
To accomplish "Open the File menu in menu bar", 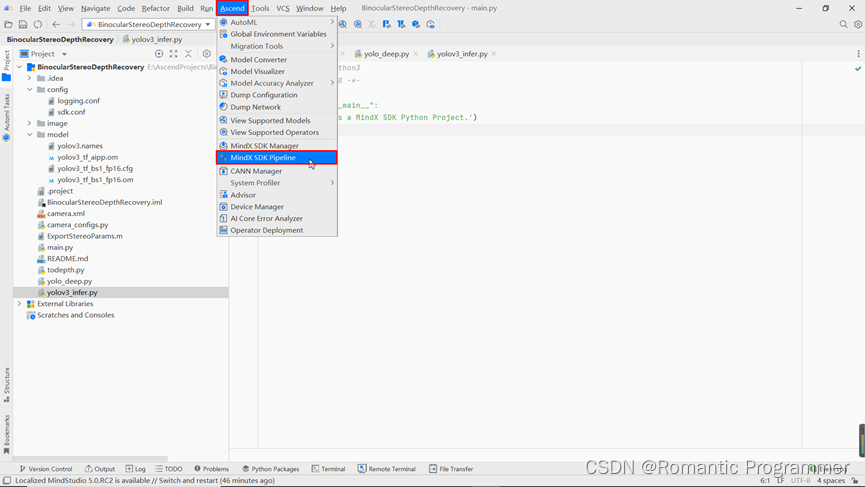I will (x=25, y=8).
